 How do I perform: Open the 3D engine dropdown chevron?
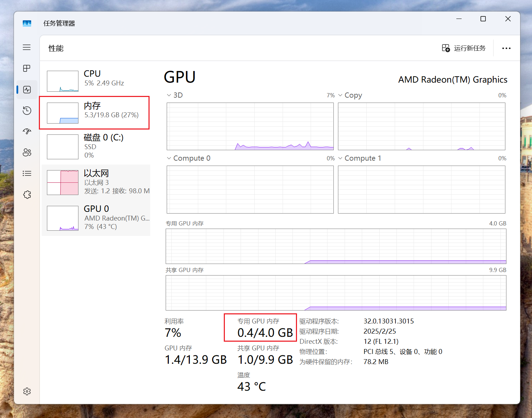[x=169, y=95]
